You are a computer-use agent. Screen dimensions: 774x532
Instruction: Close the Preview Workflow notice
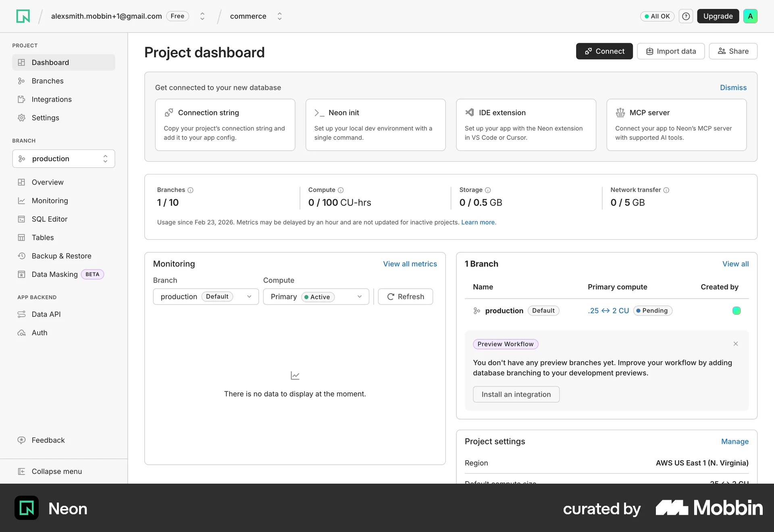click(736, 344)
